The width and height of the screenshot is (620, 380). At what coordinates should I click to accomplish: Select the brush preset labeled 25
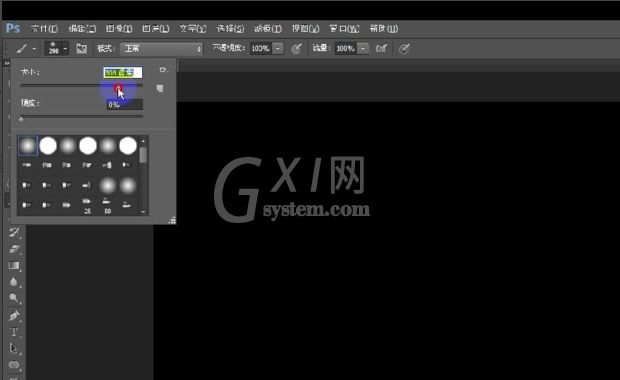coord(87,206)
